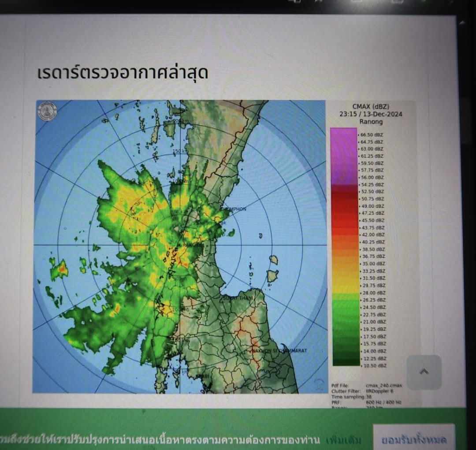Click the เรดาร์ตรวจอากาศล่าสุด heading
Screen dimensions: 476x450
click(x=123, y=73)
